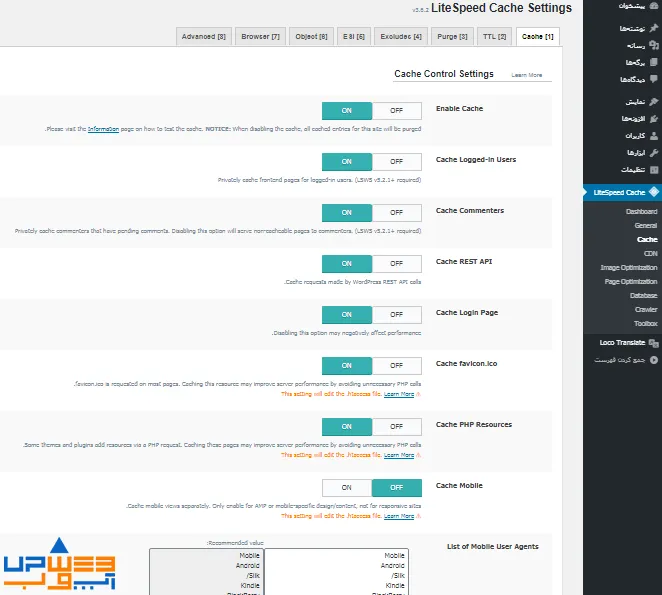Click the Settings icon (تنظیمات)
Screen dimensions: 662x595
pyautogui.click(x=654, y=169)
